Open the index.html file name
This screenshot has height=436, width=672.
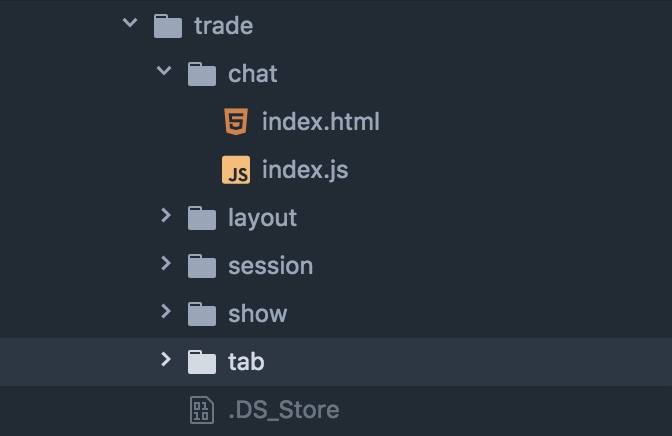point(321,121)
